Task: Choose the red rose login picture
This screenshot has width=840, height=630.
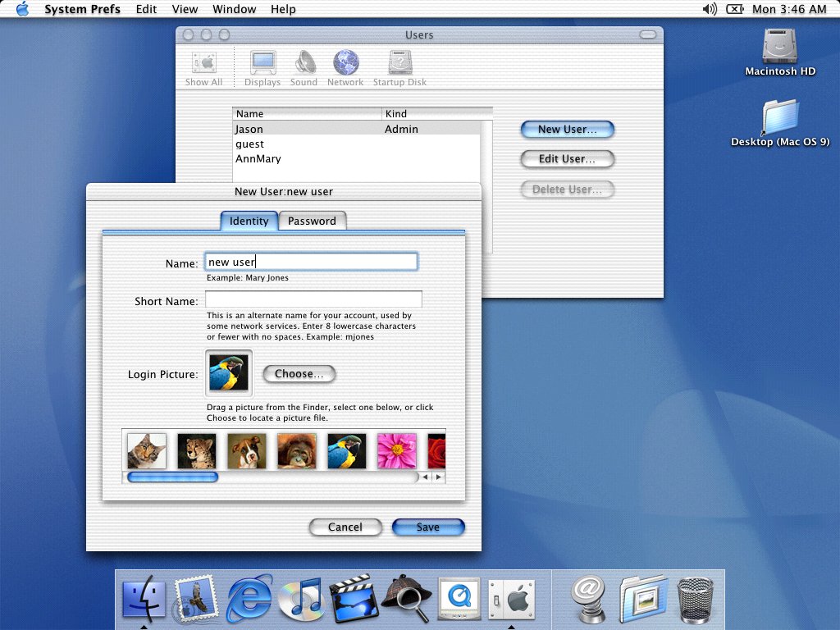Action: 436,451
